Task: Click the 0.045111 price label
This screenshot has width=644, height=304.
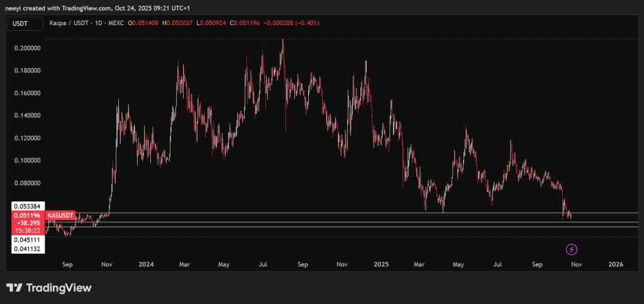Action: (26, 240)
